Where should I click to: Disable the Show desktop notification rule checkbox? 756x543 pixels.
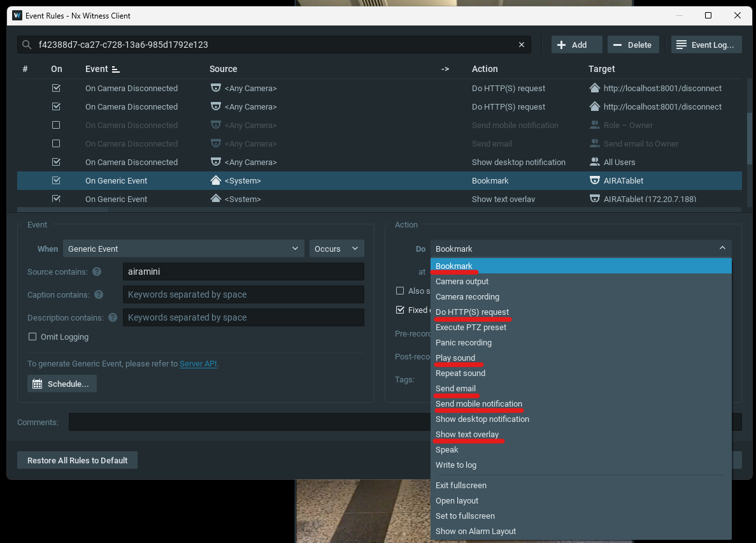[x=56, y=162]
